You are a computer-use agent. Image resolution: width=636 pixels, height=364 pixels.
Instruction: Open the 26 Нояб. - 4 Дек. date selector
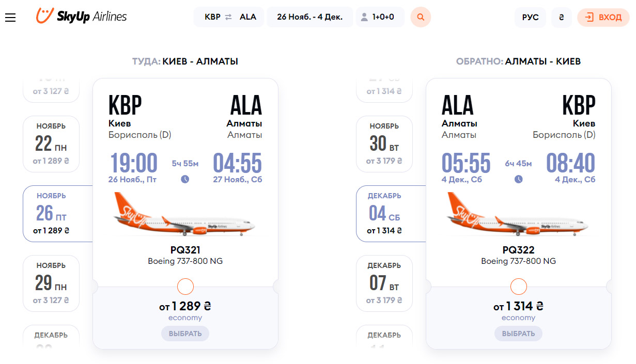point(310,17)
